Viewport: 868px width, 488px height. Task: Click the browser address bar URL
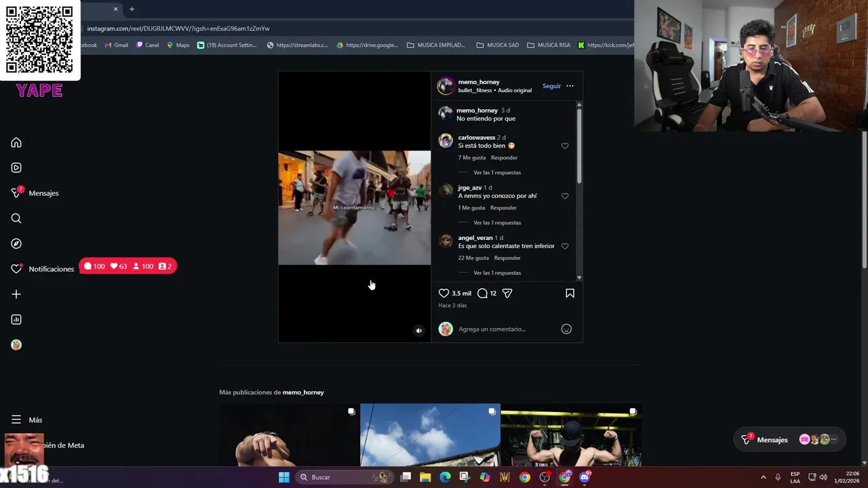(x=178, y=28)
